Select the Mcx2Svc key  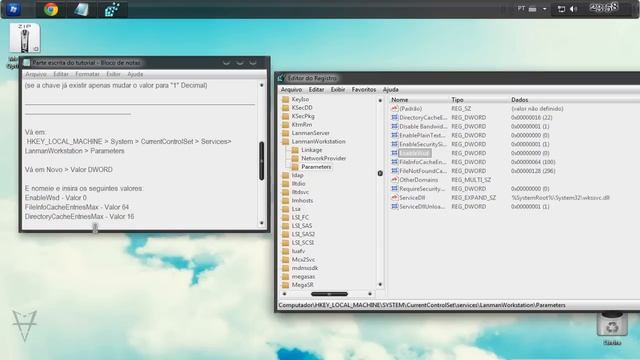pyautogui.click(x=303, y=260)
